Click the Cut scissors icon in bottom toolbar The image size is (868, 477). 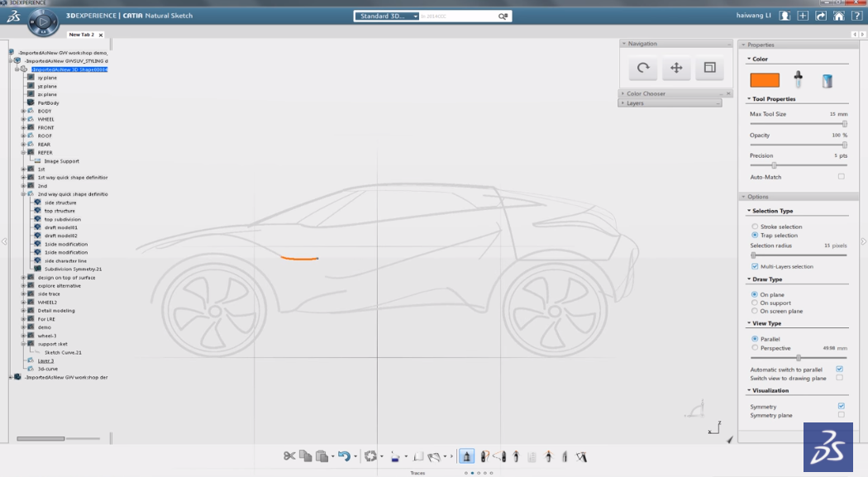(x=289, y=456)
